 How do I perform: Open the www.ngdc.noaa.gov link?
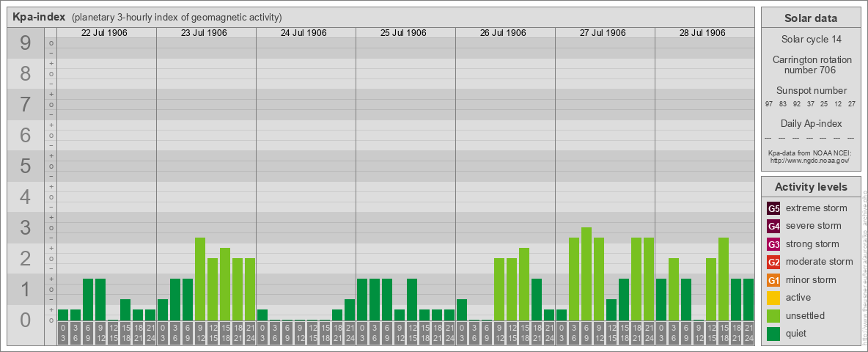tap(810, 160)
